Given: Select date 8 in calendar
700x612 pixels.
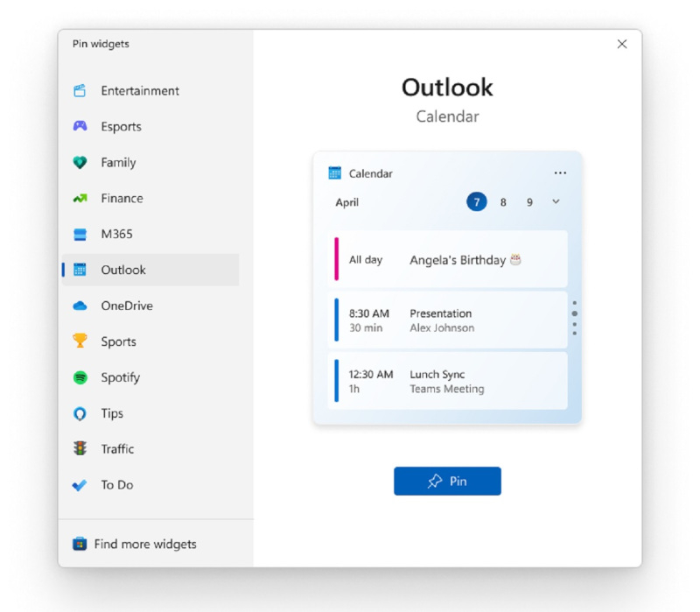Looking at the screenshot, I should 503,202.
